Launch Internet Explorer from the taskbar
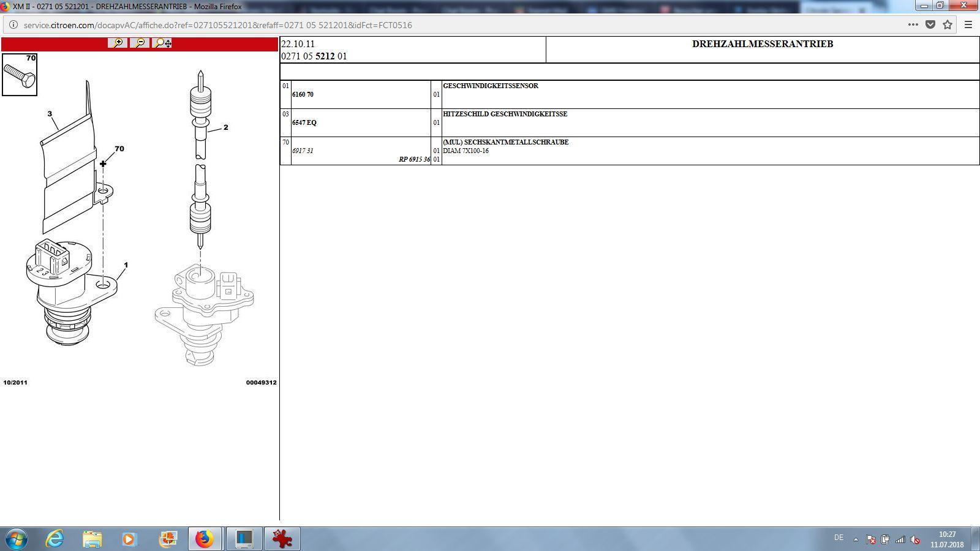 [x=55, y=539]
